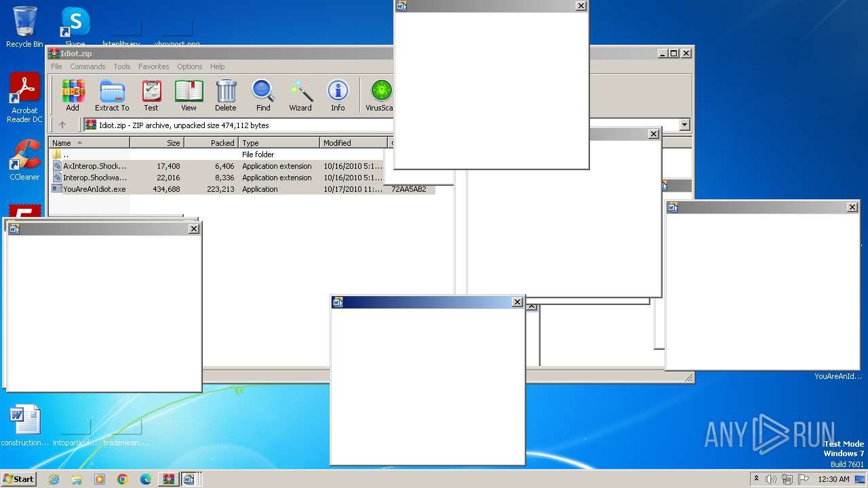
Task: Launch Internet Explorer from the taskbar
Action: pos(54,479)
